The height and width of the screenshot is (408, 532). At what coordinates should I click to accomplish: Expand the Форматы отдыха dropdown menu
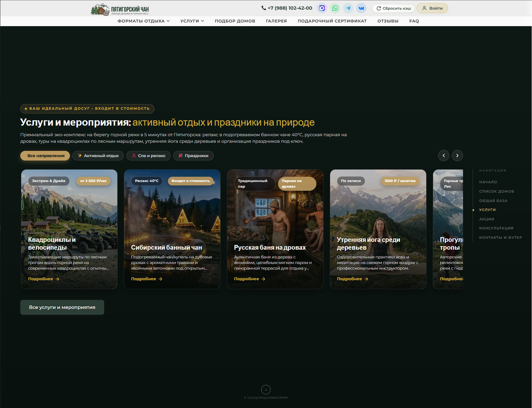tap(144, 21)
